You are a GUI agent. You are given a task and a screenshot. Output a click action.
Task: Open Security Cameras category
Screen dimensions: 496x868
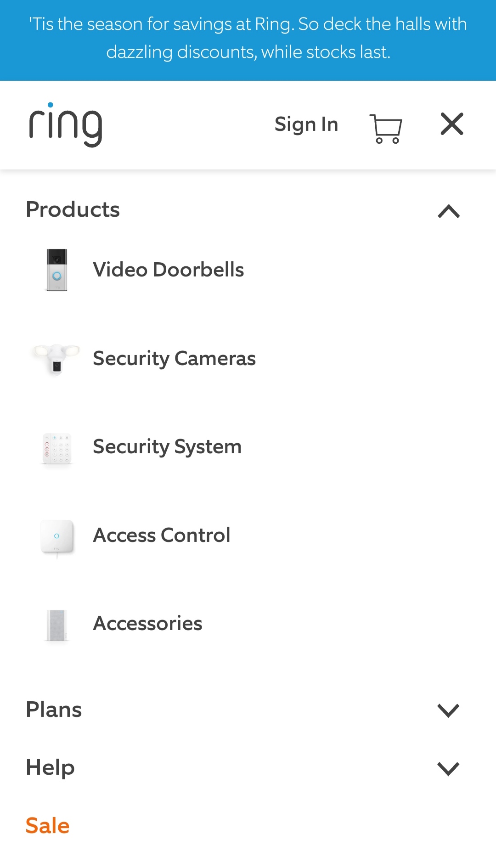point(174,359)
